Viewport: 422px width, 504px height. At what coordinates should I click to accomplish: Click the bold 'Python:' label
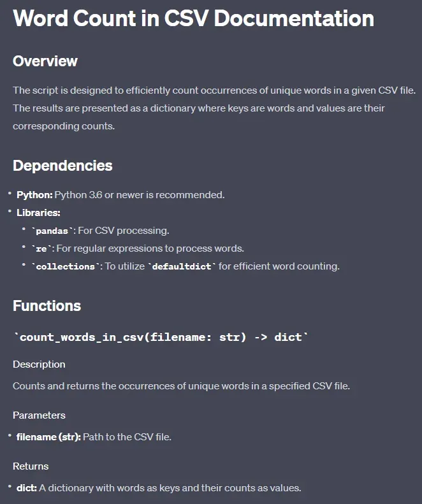[34, 195]
